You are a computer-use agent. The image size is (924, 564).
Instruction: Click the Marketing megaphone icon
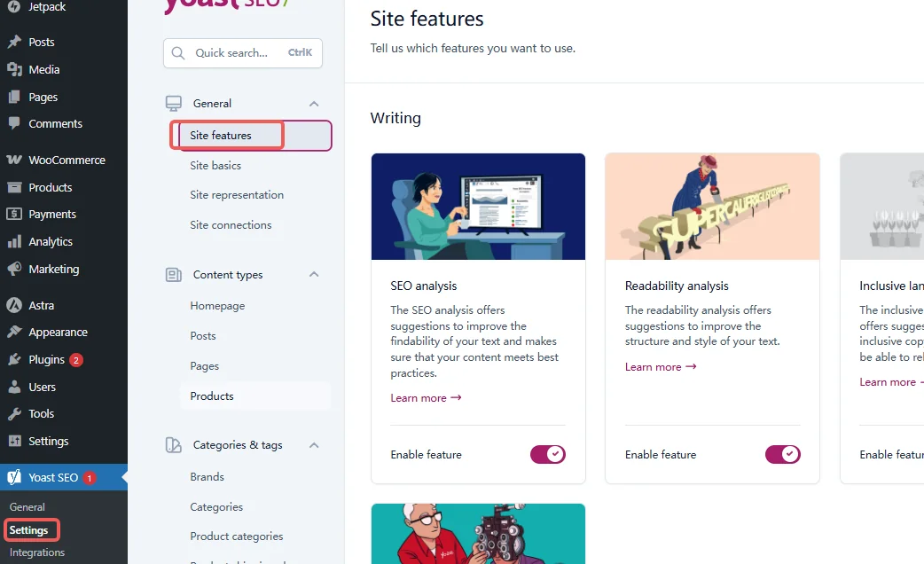(14, 270)
